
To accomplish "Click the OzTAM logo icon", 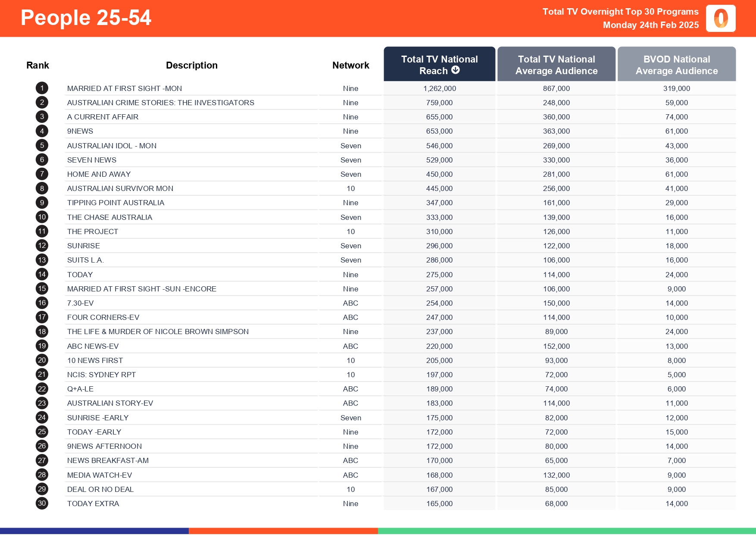I will pos(721,19).
